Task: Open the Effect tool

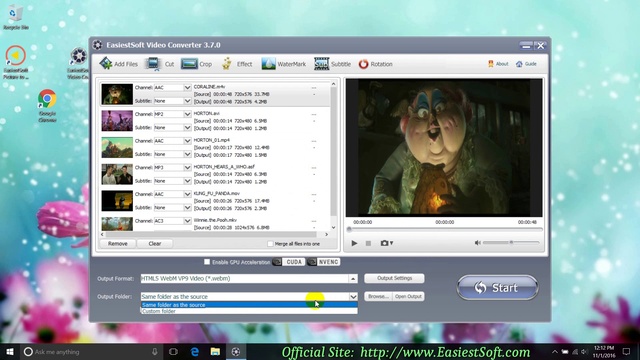Action: coord(237,64)
